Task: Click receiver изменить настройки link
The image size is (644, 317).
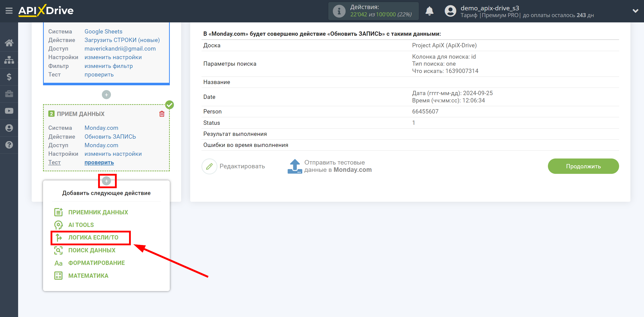Action: [113, 154]
